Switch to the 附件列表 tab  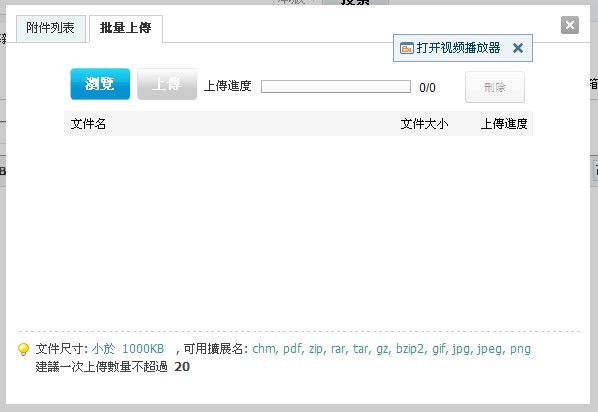pos(51,28)
